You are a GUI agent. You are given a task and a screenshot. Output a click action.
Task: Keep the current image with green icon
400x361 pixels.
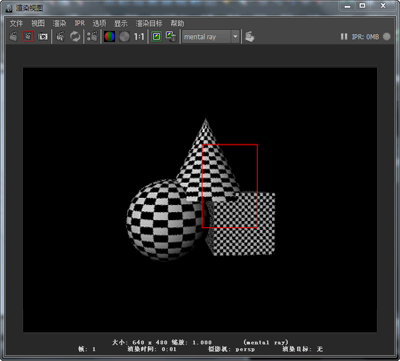156,37
